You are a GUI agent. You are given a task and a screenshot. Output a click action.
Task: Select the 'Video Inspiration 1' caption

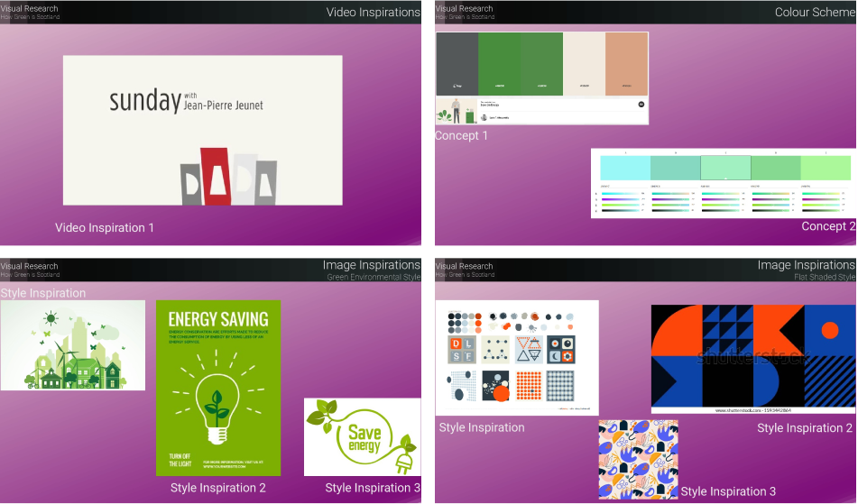point(105,227)
